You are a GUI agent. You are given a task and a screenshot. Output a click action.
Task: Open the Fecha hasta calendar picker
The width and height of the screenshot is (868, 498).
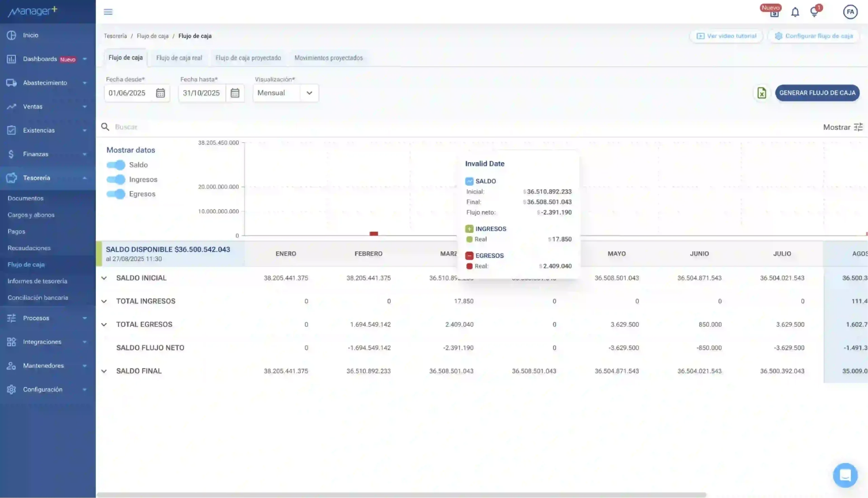[x=235, y=93]
